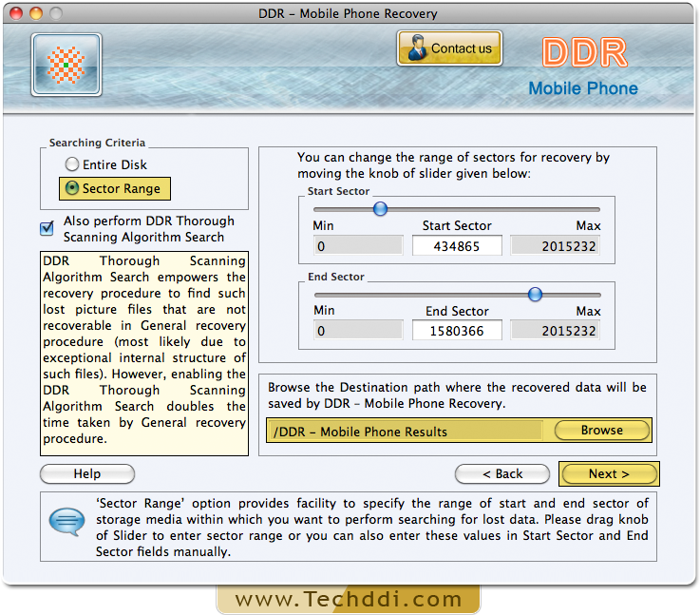The image size is (700, 615).
Task: Open Help
Action: (x=87, y=474)
